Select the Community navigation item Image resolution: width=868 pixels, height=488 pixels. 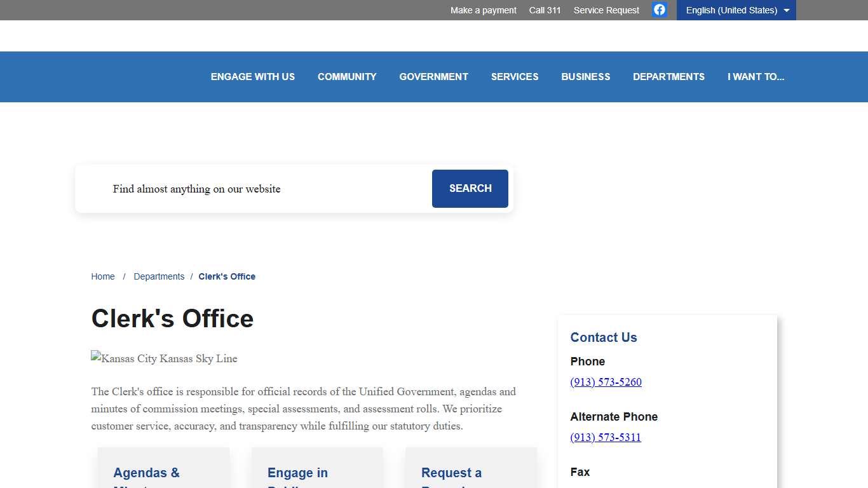click(x=347, y=77)
